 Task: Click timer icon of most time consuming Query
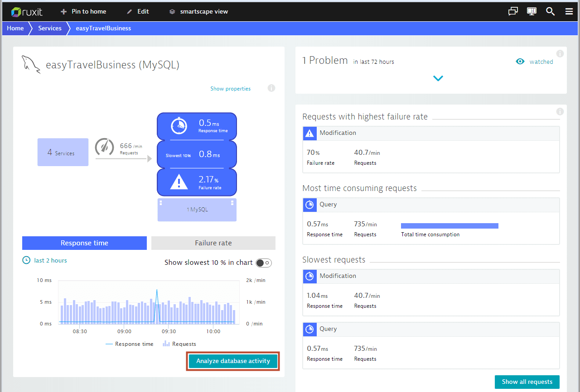(309, 205)
